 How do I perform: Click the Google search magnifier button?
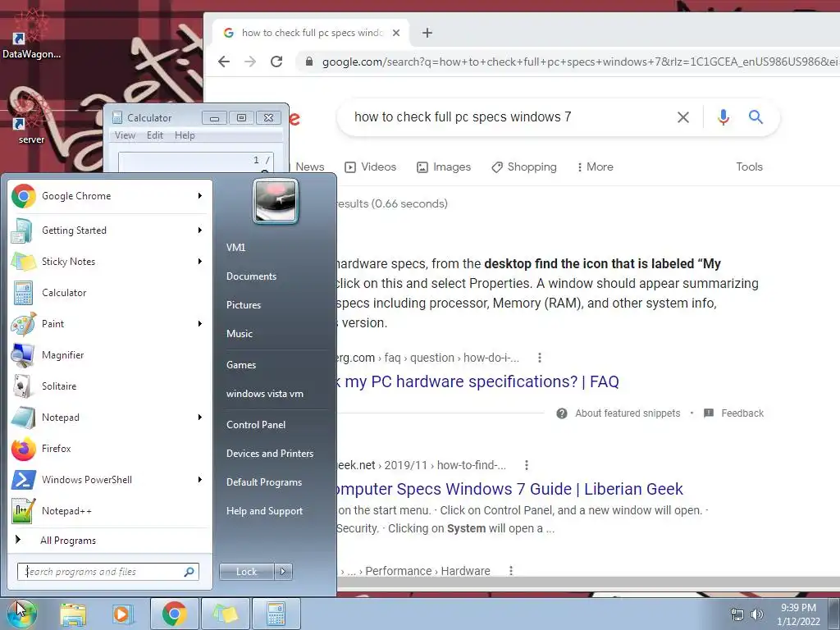point(756,116)
